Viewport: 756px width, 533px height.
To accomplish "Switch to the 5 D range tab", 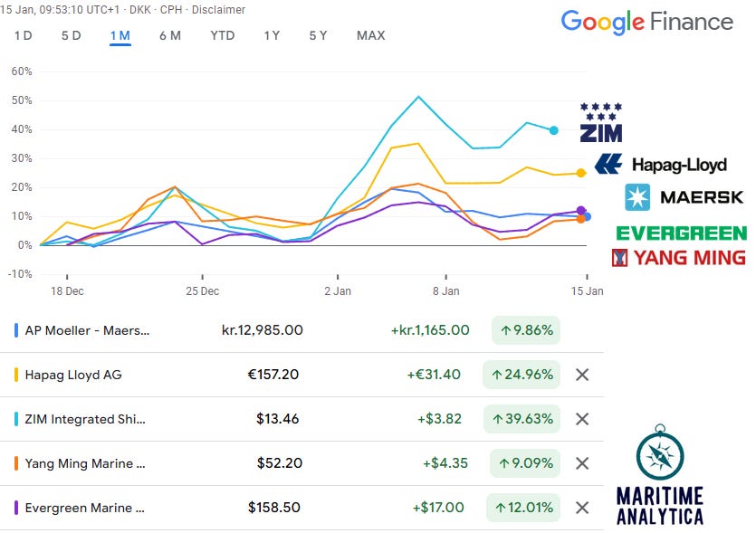I will click(x=71, y=35).
